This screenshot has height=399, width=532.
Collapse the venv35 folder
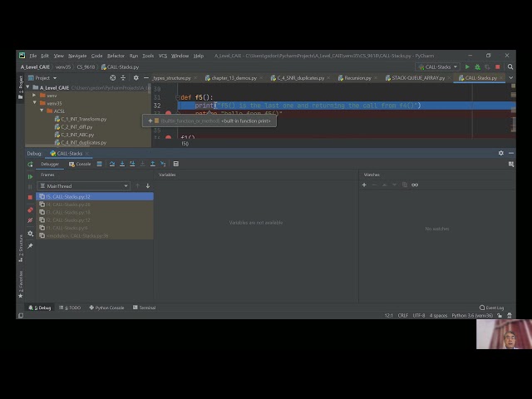click(x=34, y=103)
